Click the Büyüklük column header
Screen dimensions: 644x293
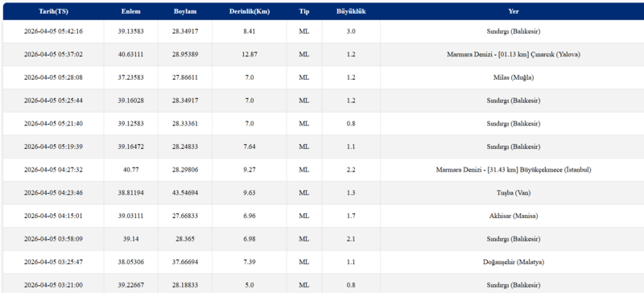[351, 11]
